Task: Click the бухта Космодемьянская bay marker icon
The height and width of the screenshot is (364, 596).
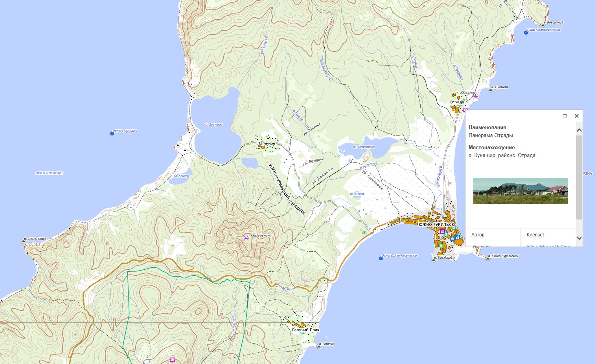Action: click(x=526, y=32)
